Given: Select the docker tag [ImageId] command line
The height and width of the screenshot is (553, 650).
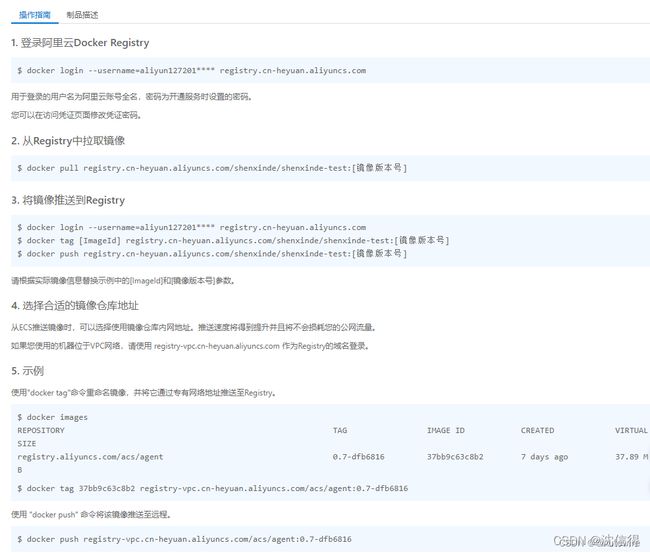Looking at the screenshot, I should pyautogui.click(x=233, y=240).
